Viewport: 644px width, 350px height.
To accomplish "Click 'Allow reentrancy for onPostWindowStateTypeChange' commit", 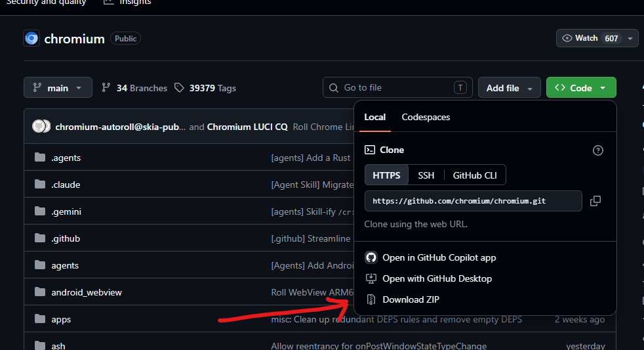I will coord(378,346).
